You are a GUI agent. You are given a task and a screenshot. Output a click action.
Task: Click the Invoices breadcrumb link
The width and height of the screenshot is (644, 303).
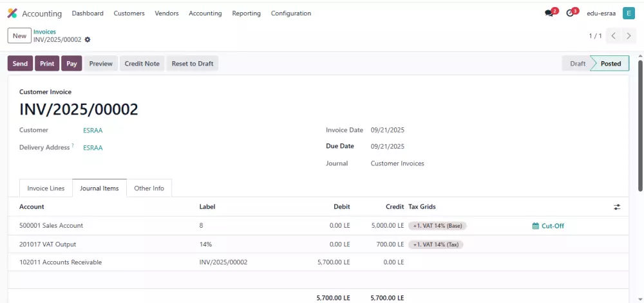[x=45, y=32]
